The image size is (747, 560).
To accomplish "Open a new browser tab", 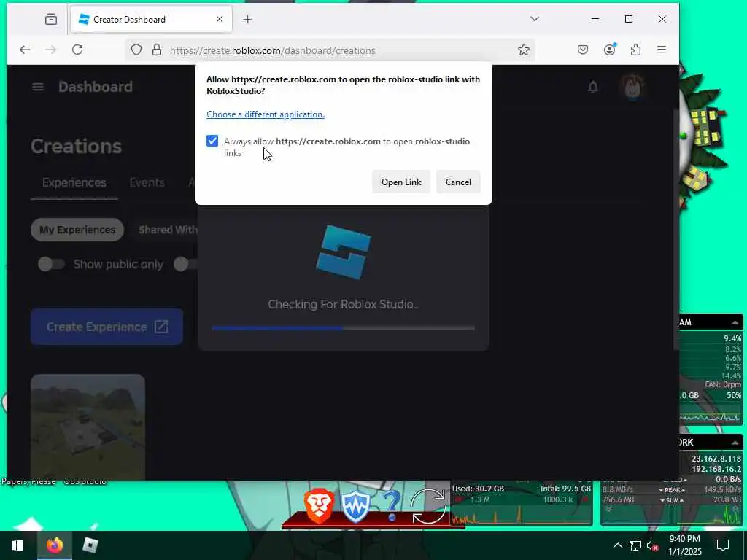I will pos(247,19).
